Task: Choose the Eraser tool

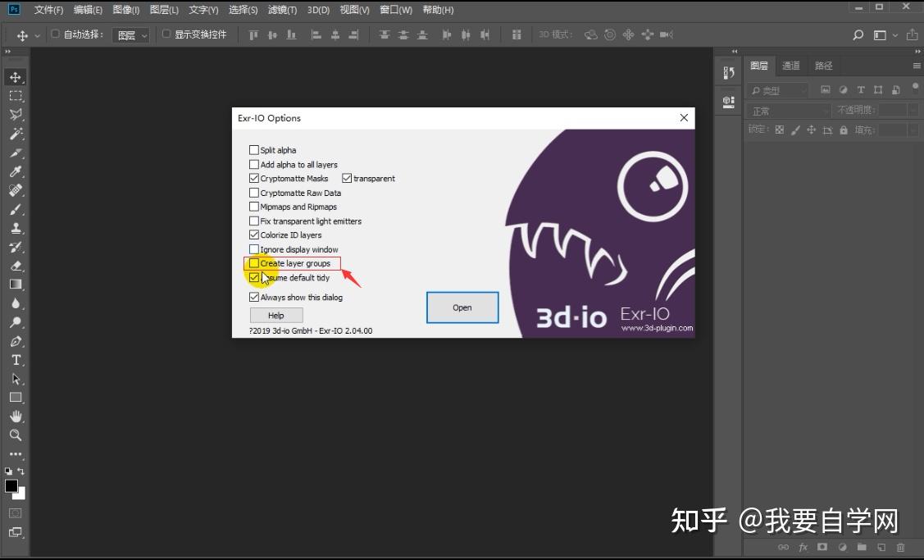Action: [16, 266]
